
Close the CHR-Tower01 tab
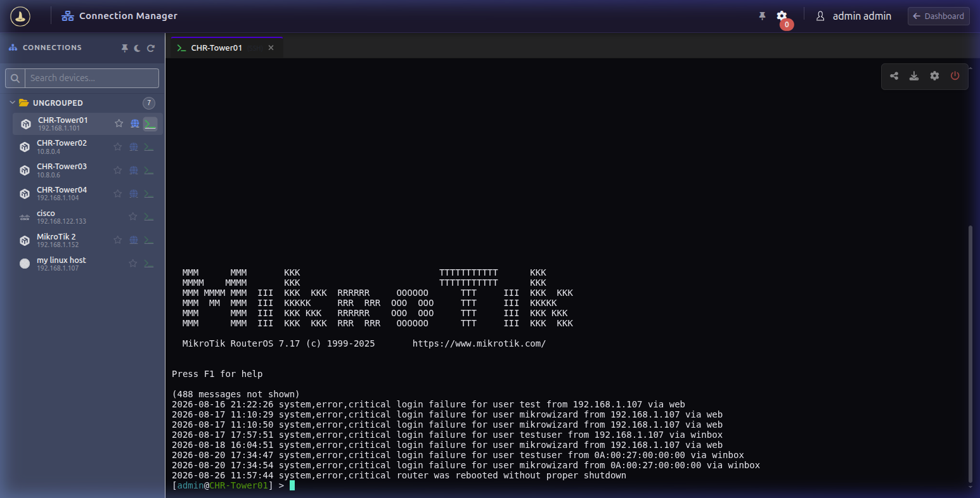coord(271,48)
